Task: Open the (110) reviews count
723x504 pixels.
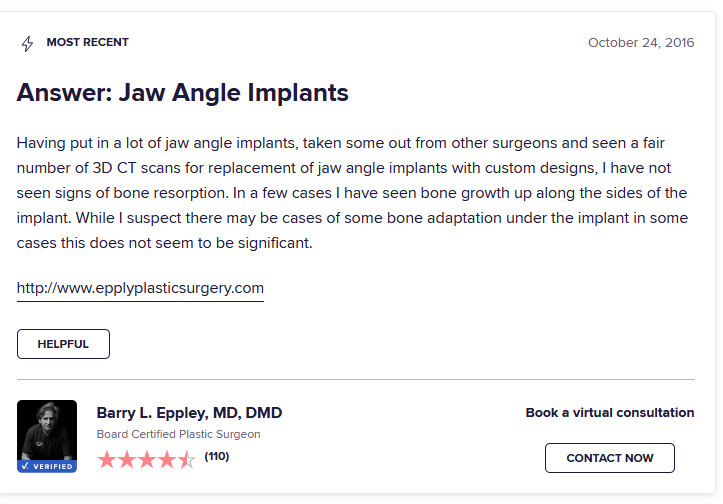Action: [217, 457]
